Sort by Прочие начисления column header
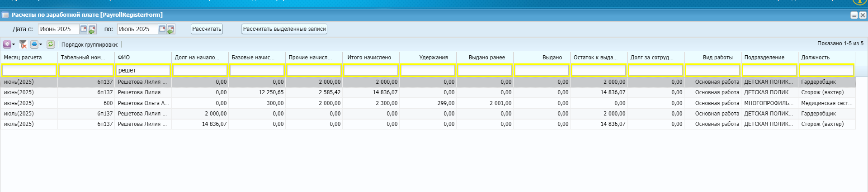868x192 pixels. point(314,58)
